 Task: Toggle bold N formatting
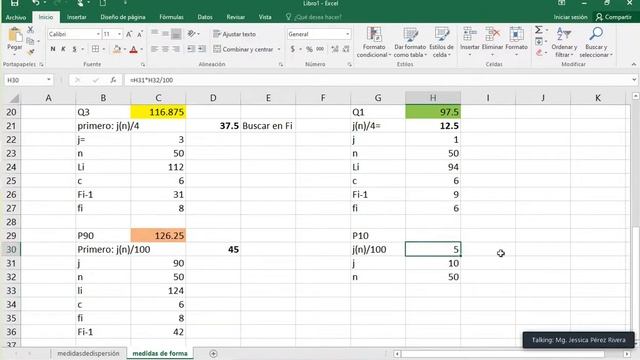tap(53, 49)
